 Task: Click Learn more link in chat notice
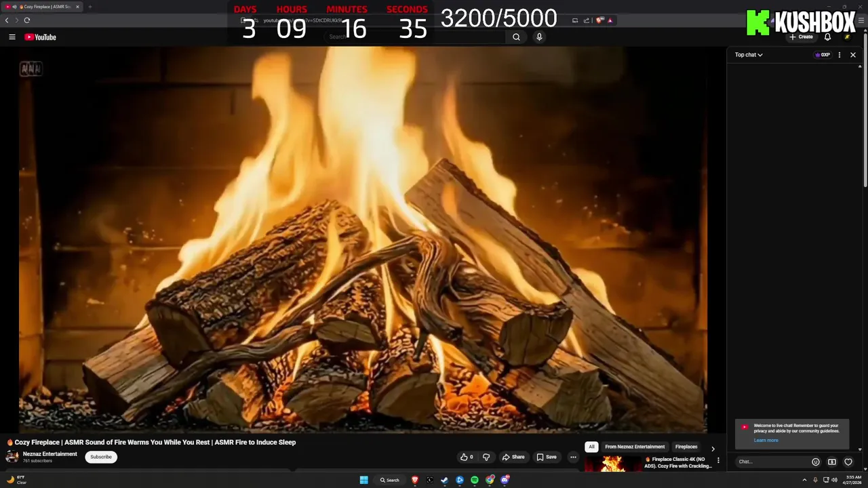[x=766, y=441]
